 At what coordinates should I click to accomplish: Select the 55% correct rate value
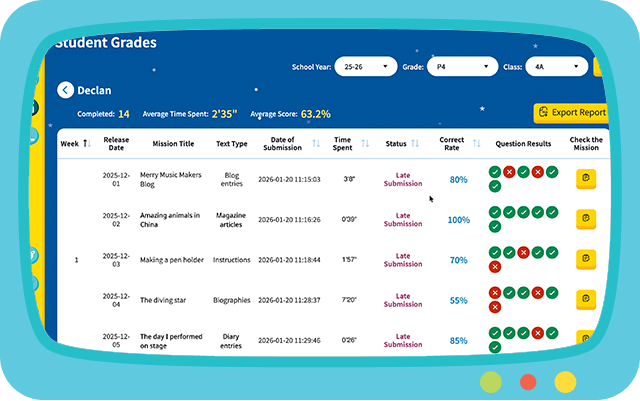[x=458, y=301]
